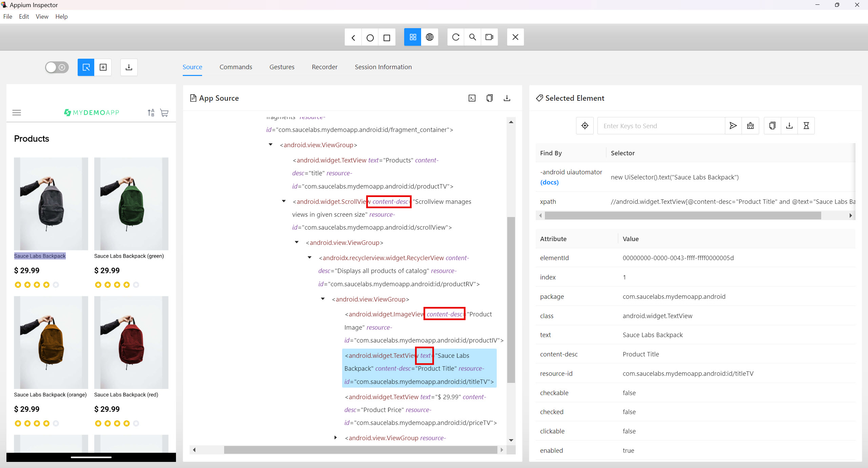Toggle element handles switch
Image resolution: width=868 pixels, height=468 pixels.
tap(57, 67)
